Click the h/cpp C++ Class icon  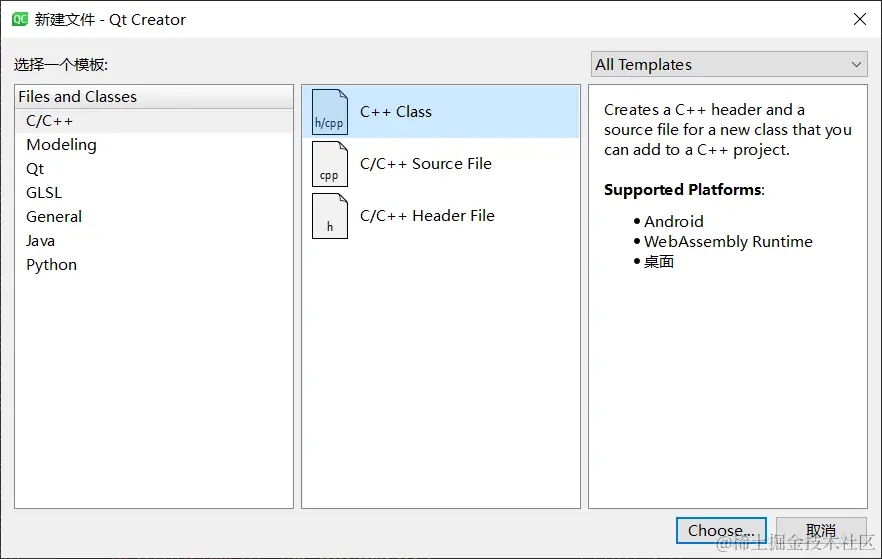[x=330, y=112]
